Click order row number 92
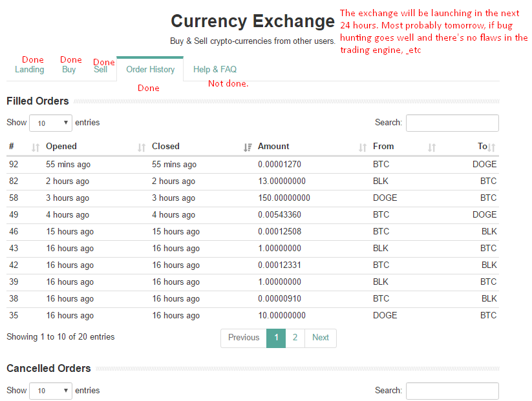The height and width of the screenshot is (401, 532). tap(253, 165)
